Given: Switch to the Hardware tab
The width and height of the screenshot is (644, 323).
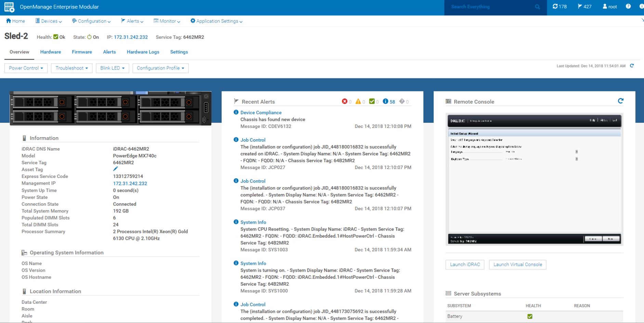Looking at the screenshot, I should (x=51, y=52).
